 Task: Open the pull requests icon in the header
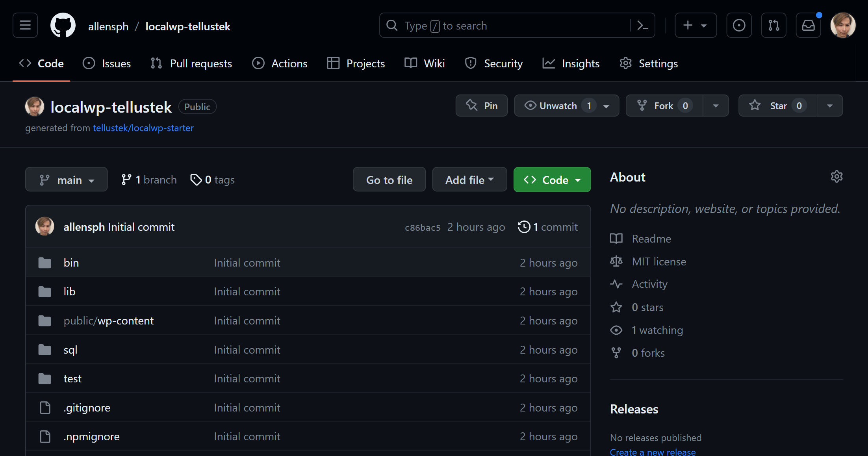(773, 25)
